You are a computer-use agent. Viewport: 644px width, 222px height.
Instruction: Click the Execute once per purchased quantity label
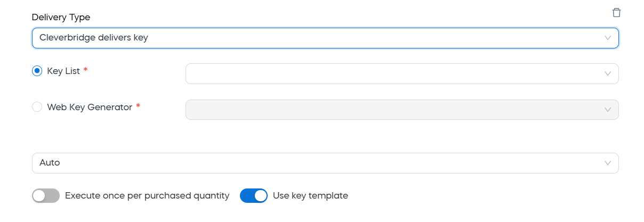[147, 196]
